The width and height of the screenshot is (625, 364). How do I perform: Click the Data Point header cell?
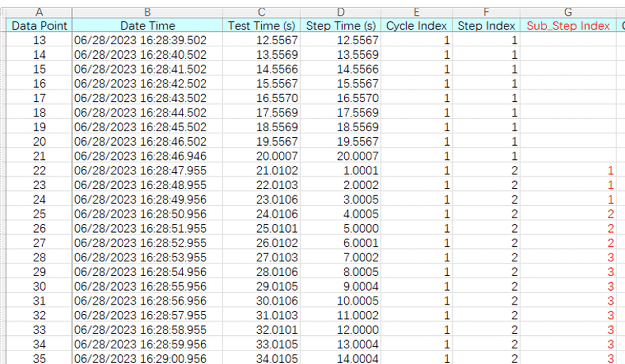pos(39,26)
